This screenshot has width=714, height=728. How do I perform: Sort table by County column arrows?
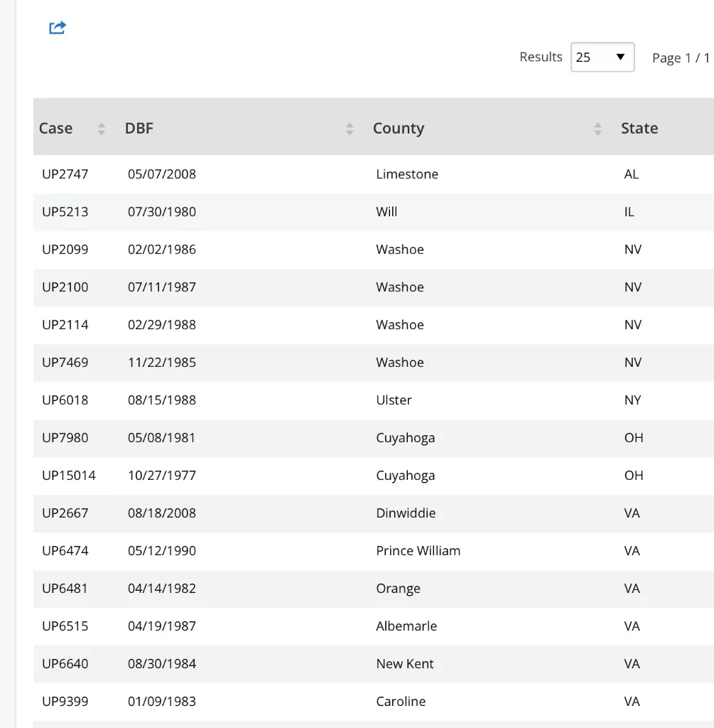coord(597,129)
